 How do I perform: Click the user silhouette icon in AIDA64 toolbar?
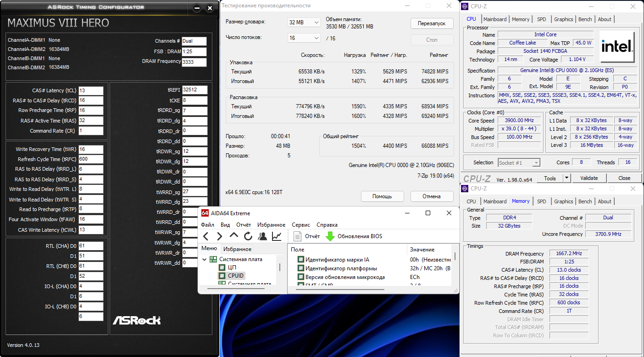click(262, 236)
